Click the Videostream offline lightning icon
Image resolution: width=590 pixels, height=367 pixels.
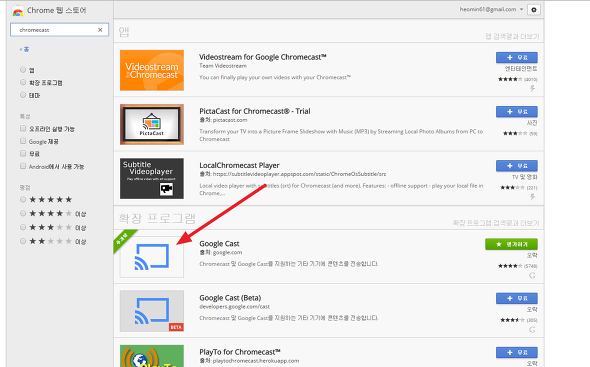tap(532, 88)
